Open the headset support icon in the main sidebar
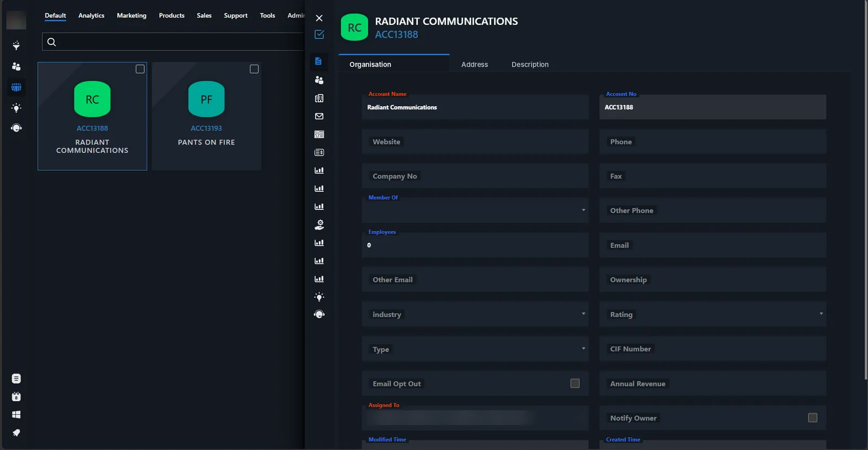Image resolution: width=868 pixels, height=450 pixels. tap(16, 128)
